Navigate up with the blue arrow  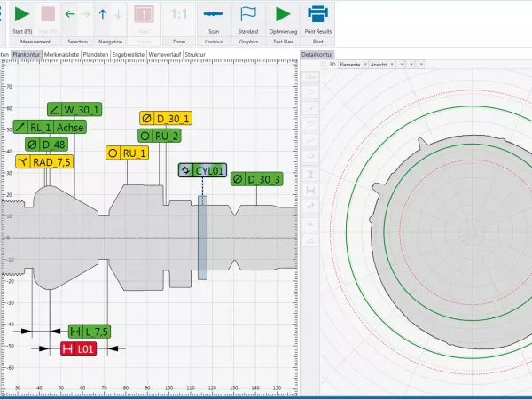click(x=103, y=14)
